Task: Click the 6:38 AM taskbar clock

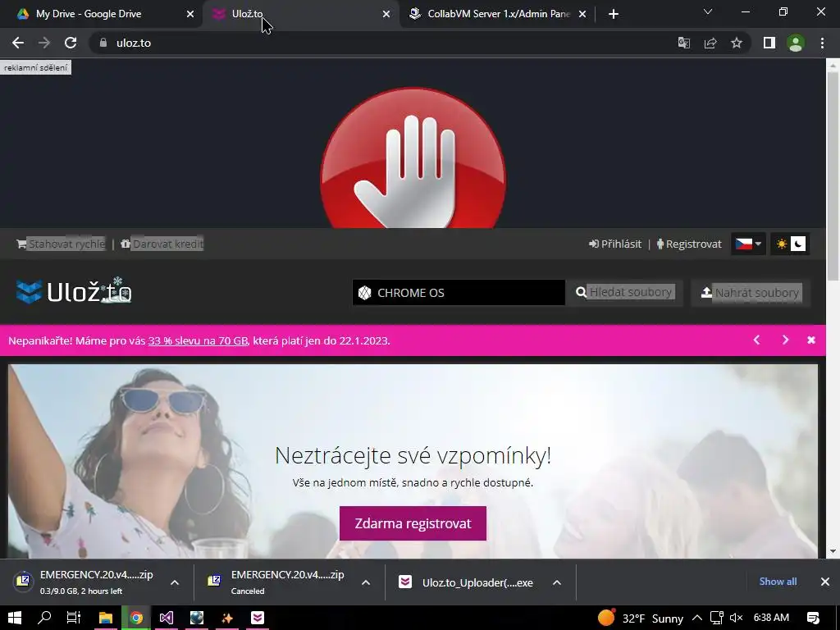Action: coord(771,618)
